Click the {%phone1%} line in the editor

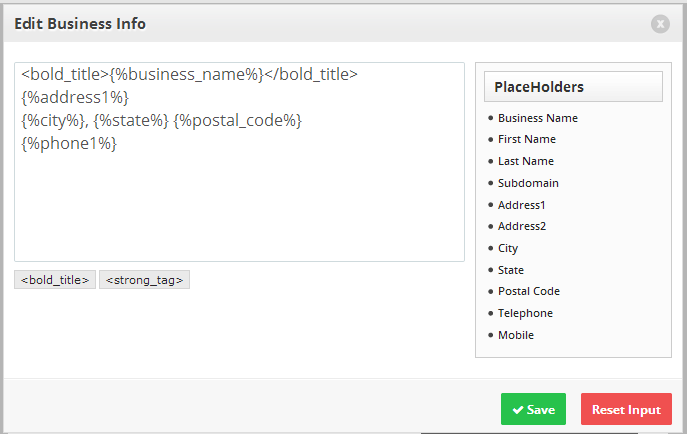click(69, 144)
